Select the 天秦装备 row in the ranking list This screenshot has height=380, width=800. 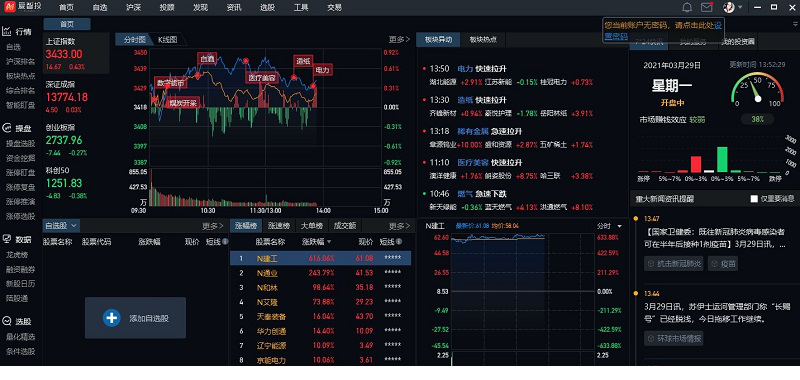[x=321, y=316]
